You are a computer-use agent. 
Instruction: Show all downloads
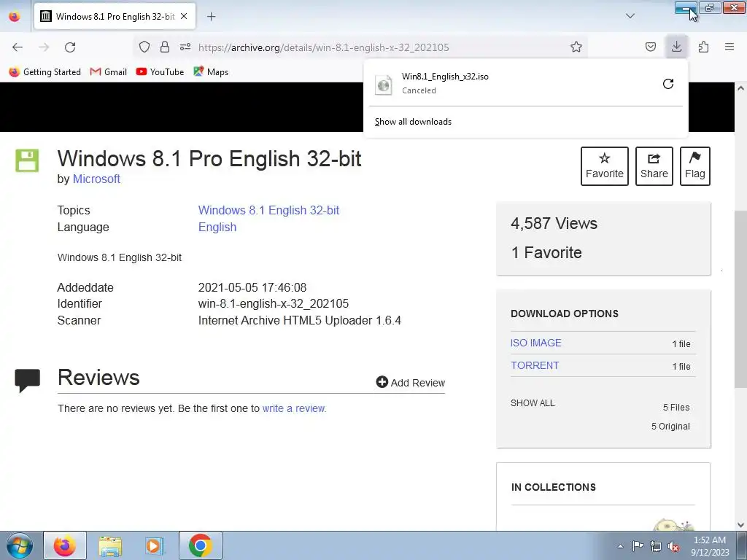tap(413, 122)
